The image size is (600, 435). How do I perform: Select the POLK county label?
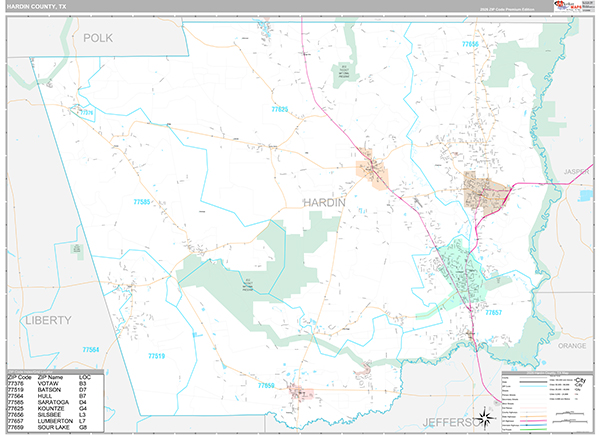tap(98, 38)
